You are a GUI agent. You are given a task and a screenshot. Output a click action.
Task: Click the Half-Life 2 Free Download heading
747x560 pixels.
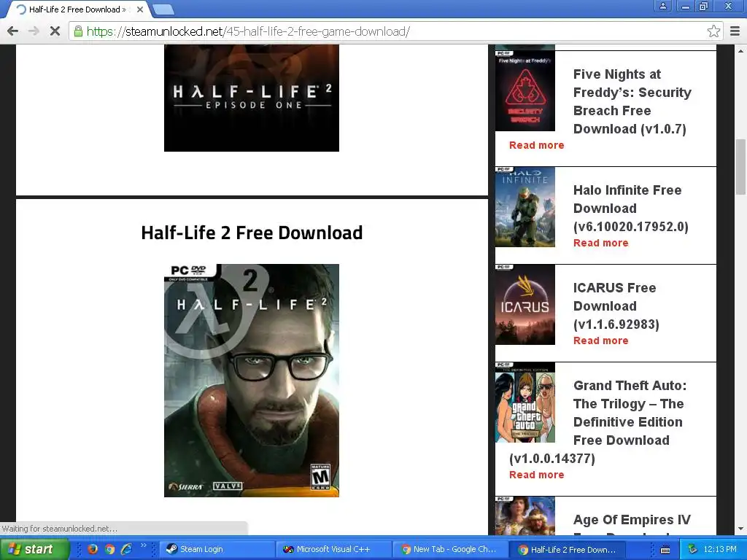point(252,233)
